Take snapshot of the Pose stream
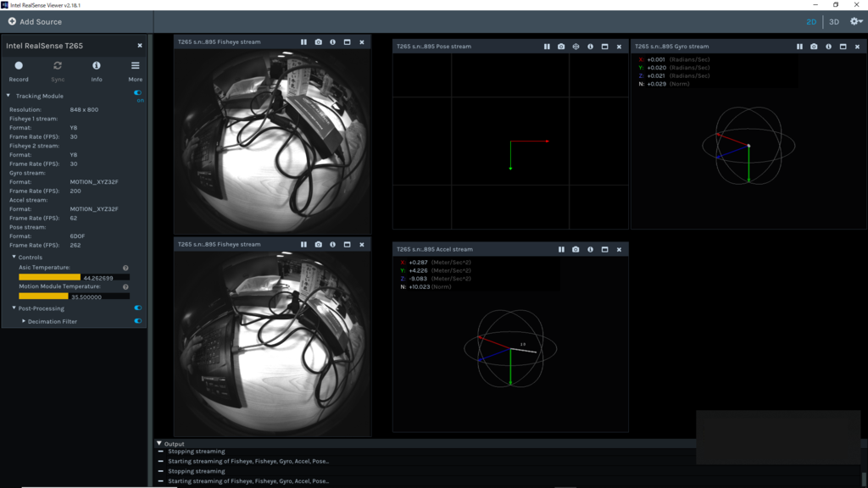The width and height of the screenshot is (868, 488). (561, 47)
